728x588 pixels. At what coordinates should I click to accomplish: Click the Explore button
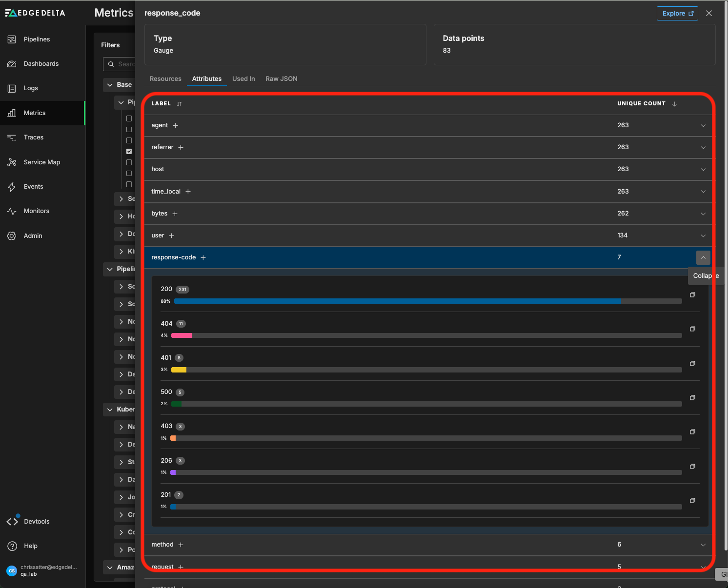[677, 14]
